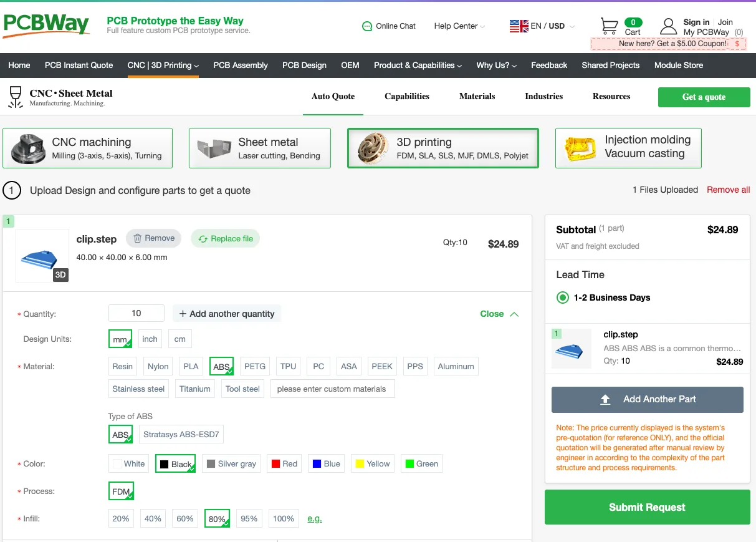Expand the Why Us? menu
Screen dimensions: 756x542
(x=496, y=65)
